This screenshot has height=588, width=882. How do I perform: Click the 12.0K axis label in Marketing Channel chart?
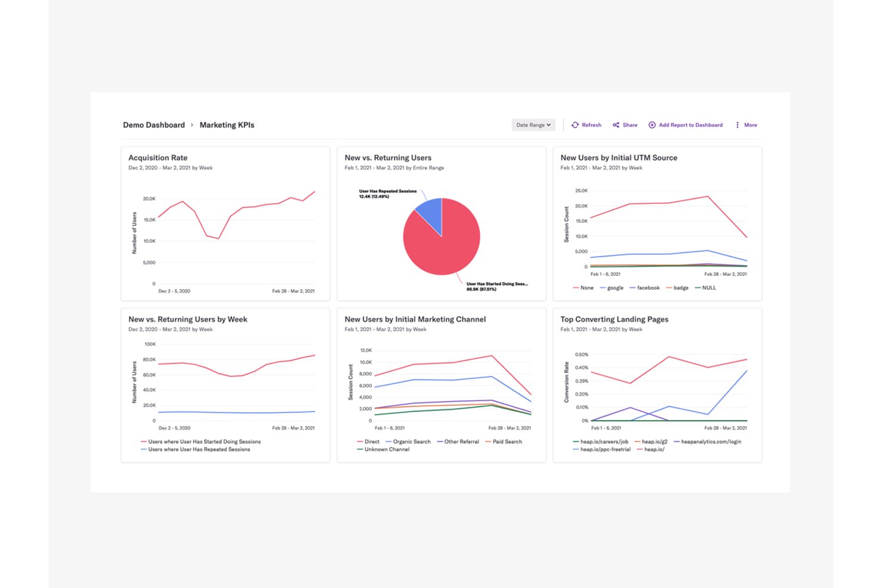(x=365, y=350)
